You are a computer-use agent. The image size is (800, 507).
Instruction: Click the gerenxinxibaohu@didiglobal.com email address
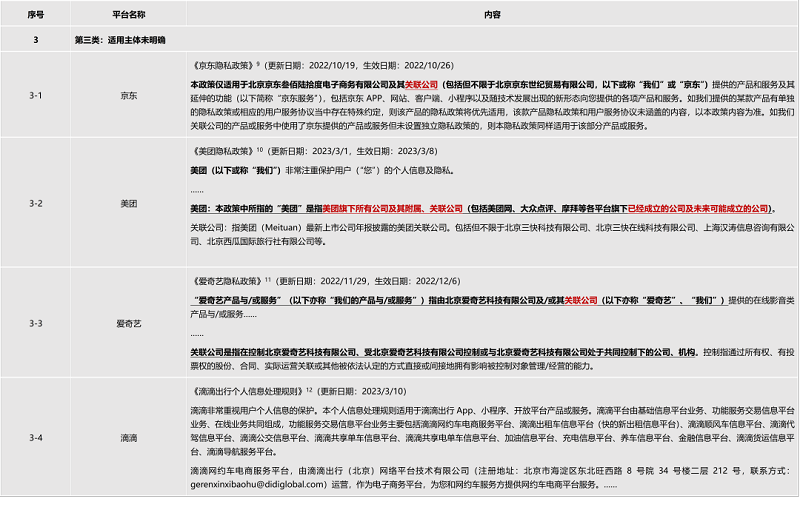(258, 484)
